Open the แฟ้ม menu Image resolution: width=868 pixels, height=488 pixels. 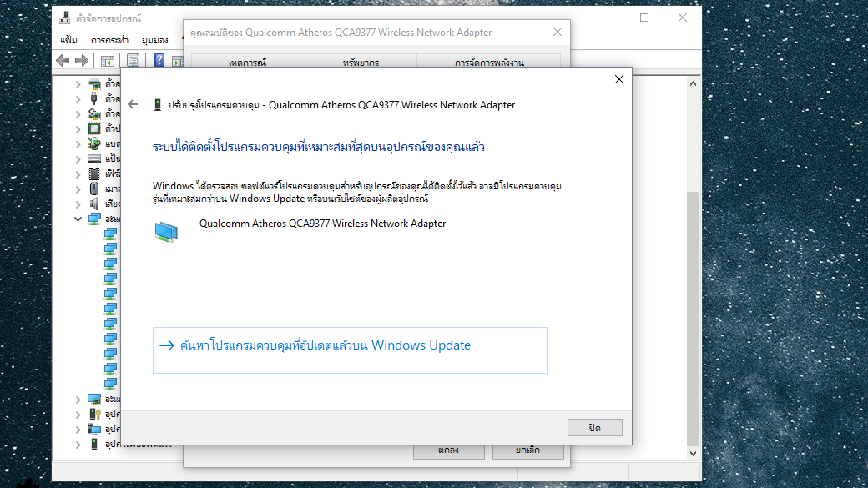coord(68,40)
